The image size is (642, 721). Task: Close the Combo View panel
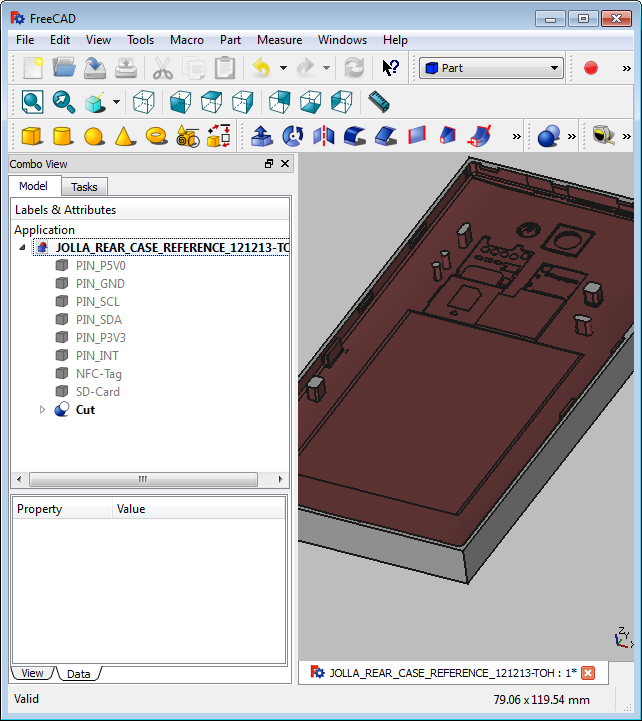coord(285,164)
